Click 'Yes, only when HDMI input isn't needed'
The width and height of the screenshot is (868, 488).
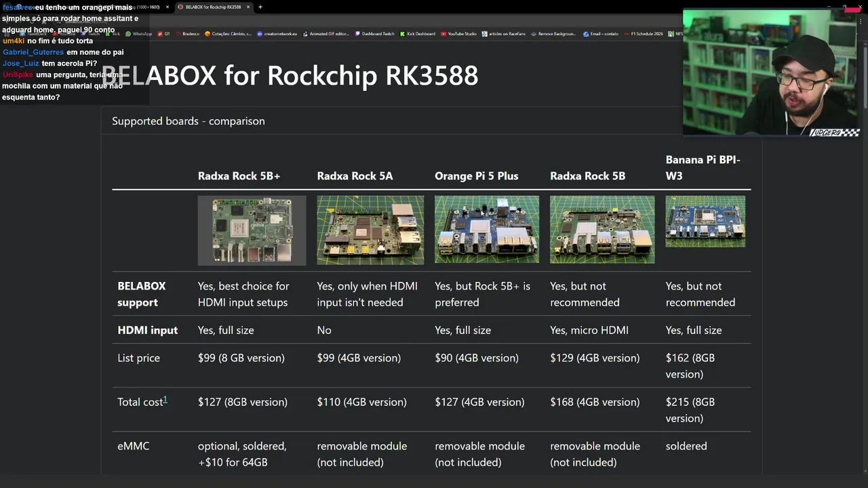[367, 294]
